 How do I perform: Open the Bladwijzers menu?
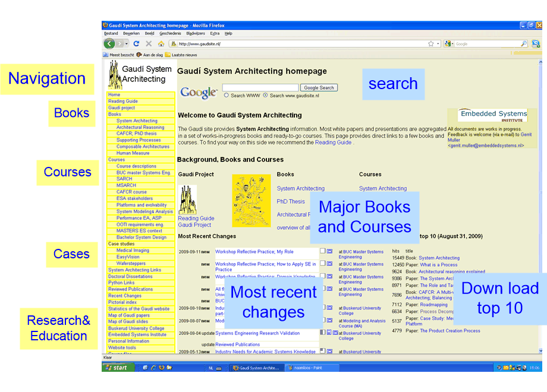(195, 34)
